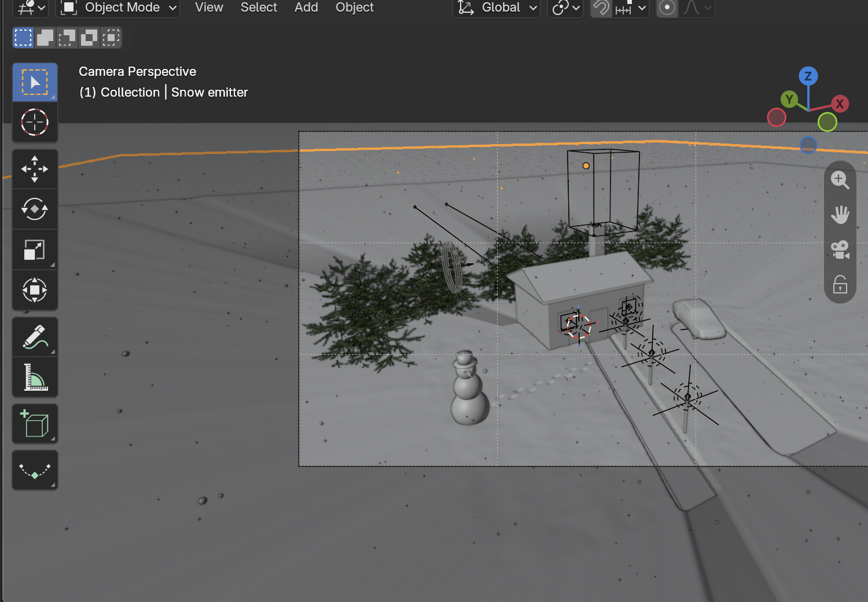868x602 pixels.
Task: Click the pan hand viewport icon
Action: 840,215
